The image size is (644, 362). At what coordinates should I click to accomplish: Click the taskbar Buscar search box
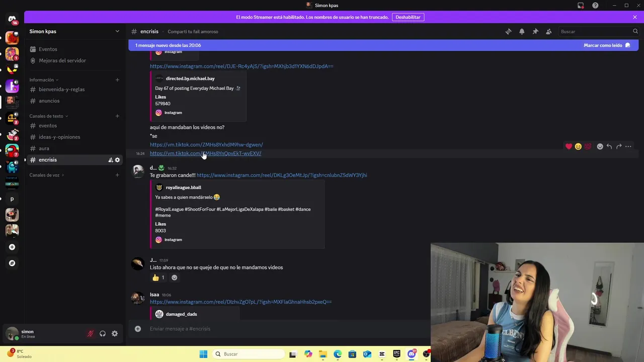(x=249, y=354)
